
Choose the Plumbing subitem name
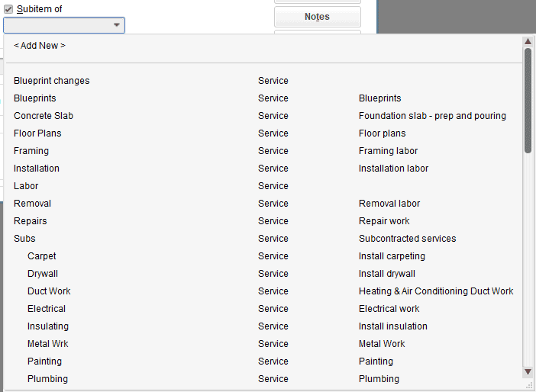[x=48, y=379]
